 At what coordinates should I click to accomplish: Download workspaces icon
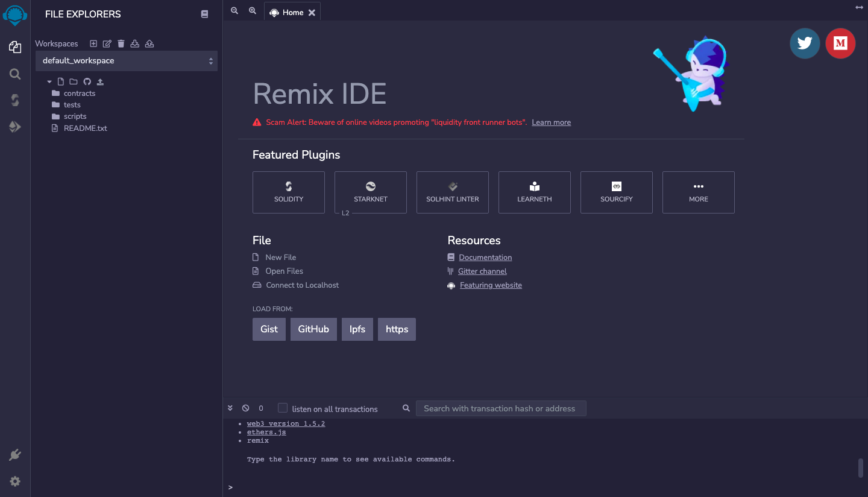135,43
